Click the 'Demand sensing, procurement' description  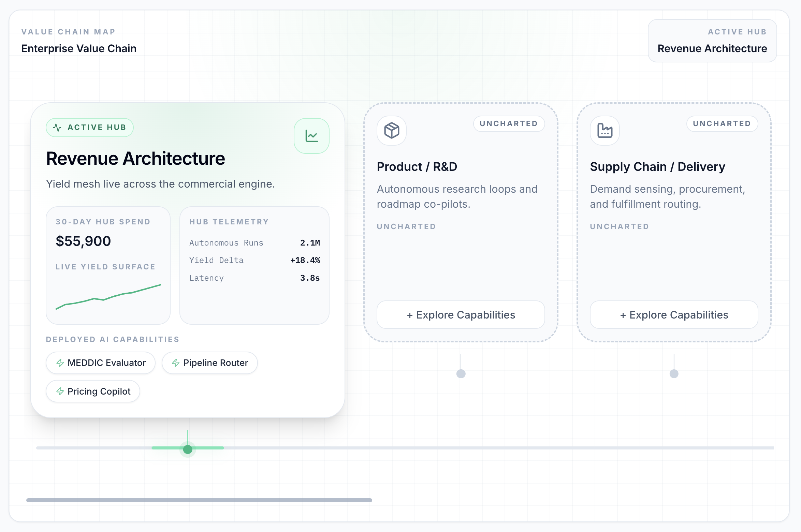[x=668, y=196]
